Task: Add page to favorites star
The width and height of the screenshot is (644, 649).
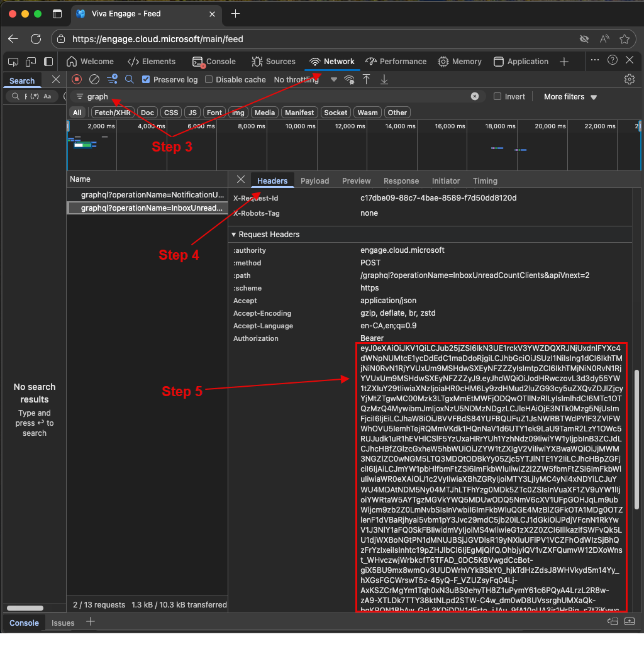Action: click(x=625, y=39)
